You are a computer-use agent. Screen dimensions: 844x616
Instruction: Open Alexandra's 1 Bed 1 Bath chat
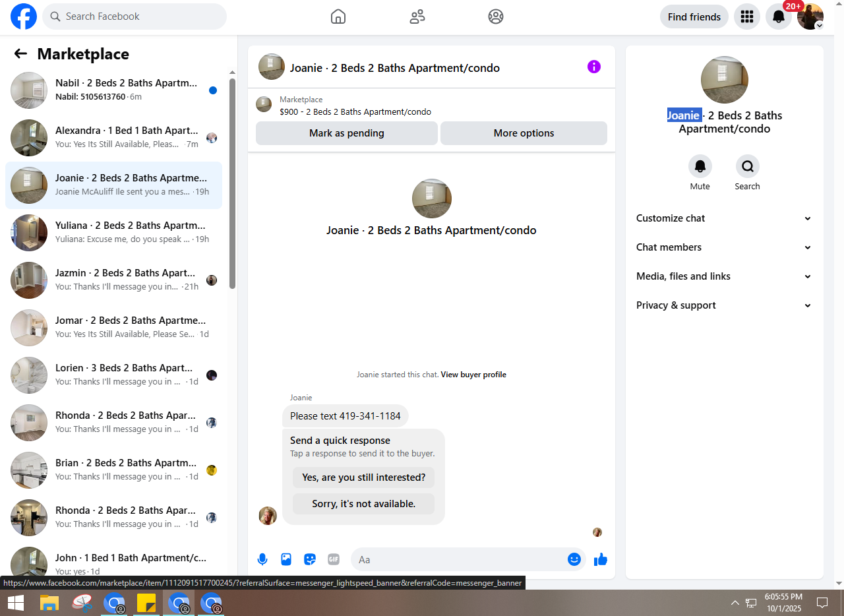click(x=113, y=138)
